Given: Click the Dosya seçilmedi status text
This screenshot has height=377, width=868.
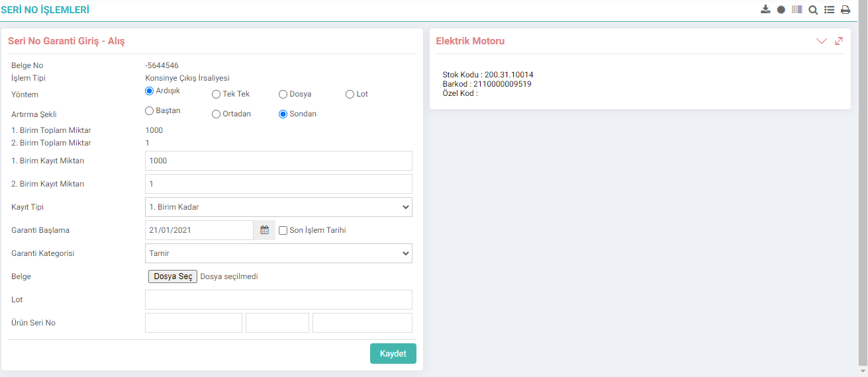Looking at the screenshot, I should pos(229,276).
